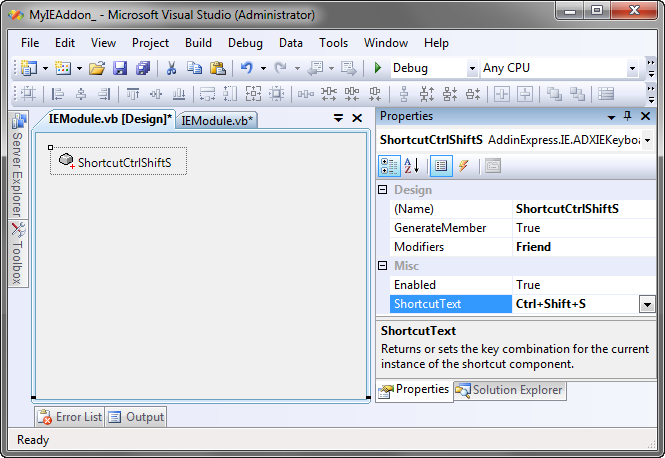Click the Send to Back icon
The image size is (665, 458).
coord(577,94)
